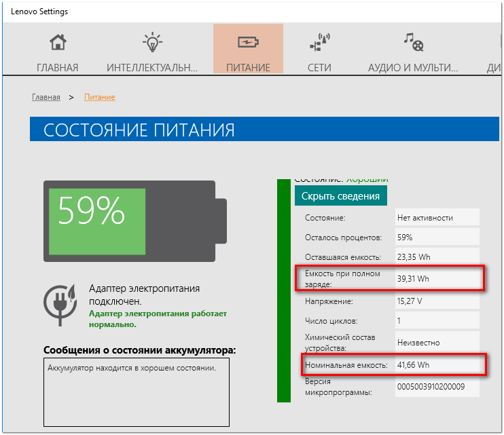This screenshot has width=504, height=435.
Task: Switch to the ГЛАВНАЯ tab label
Action: tap(58, 68)
